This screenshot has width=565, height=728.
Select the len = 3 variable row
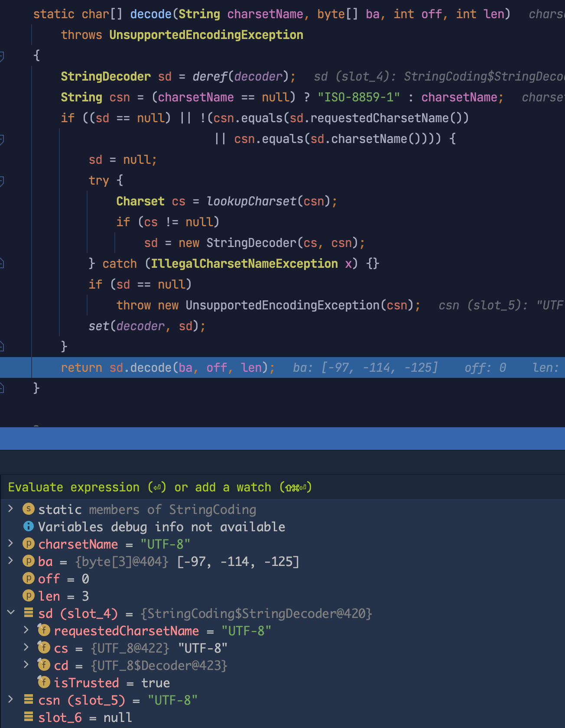(282, 596)
